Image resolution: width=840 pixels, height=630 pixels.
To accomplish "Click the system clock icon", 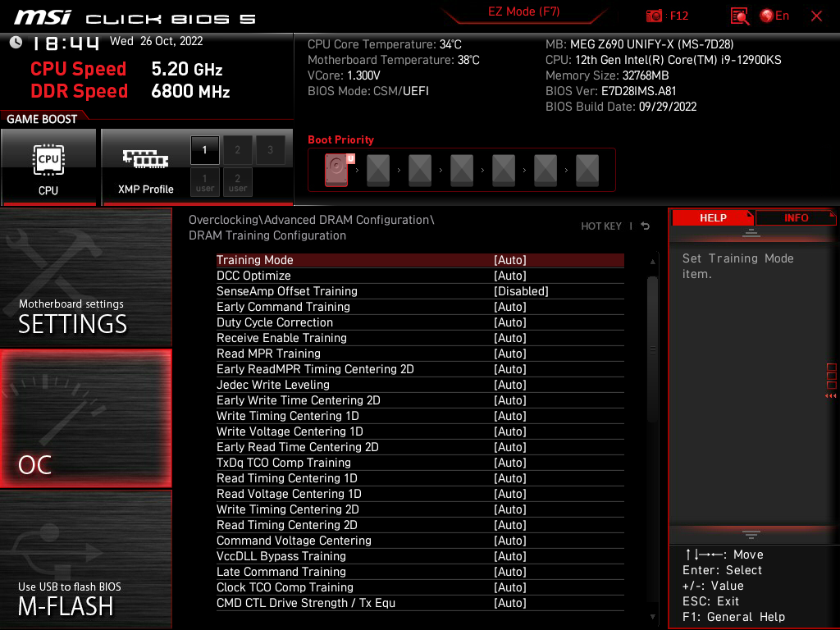I will 16,42.
